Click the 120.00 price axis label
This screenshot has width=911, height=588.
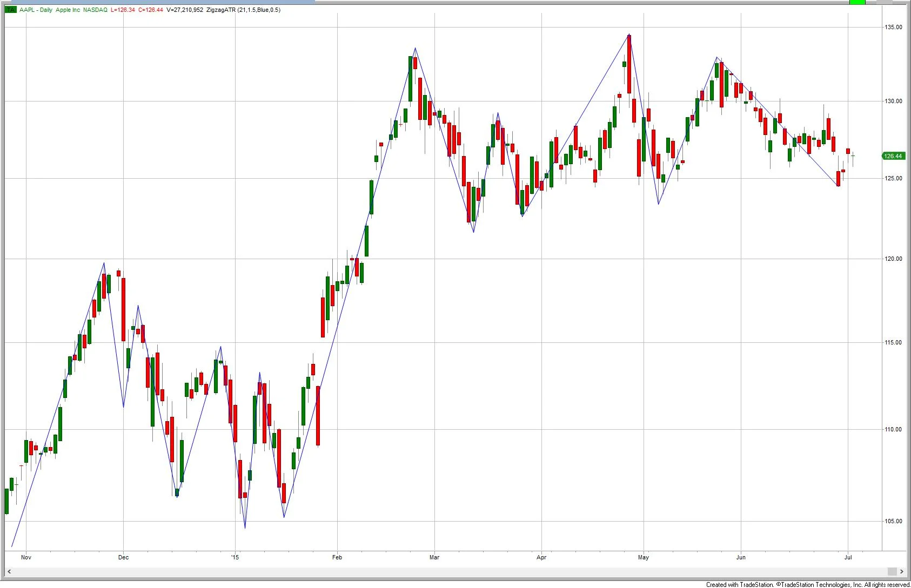click(x=893, y=259)
